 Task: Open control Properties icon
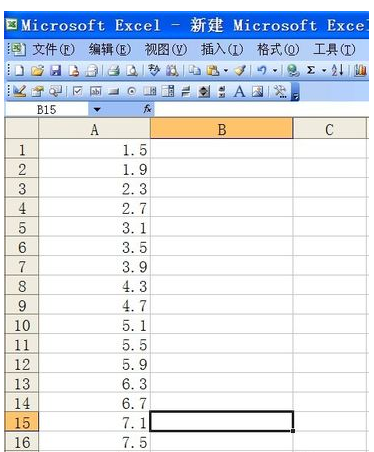[38, 91]
